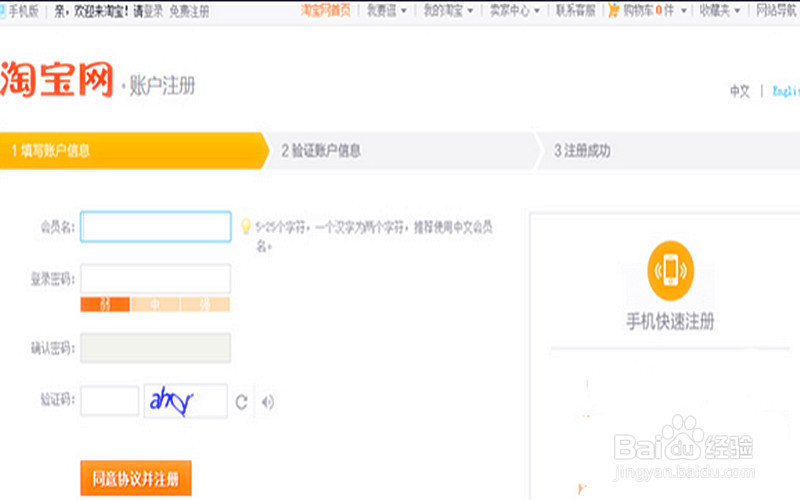Click the 同意协议并注册 button

tap(136, 478)
